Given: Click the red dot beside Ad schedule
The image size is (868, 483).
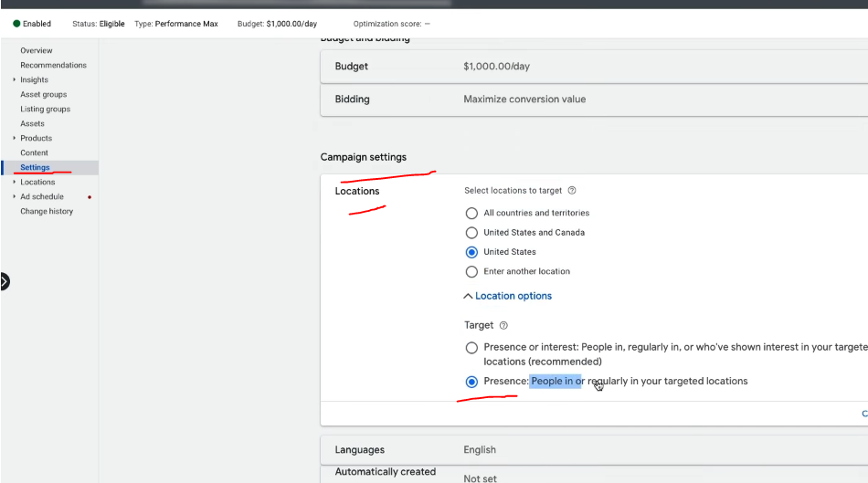Looking at the screenshot, I should 89,197.
